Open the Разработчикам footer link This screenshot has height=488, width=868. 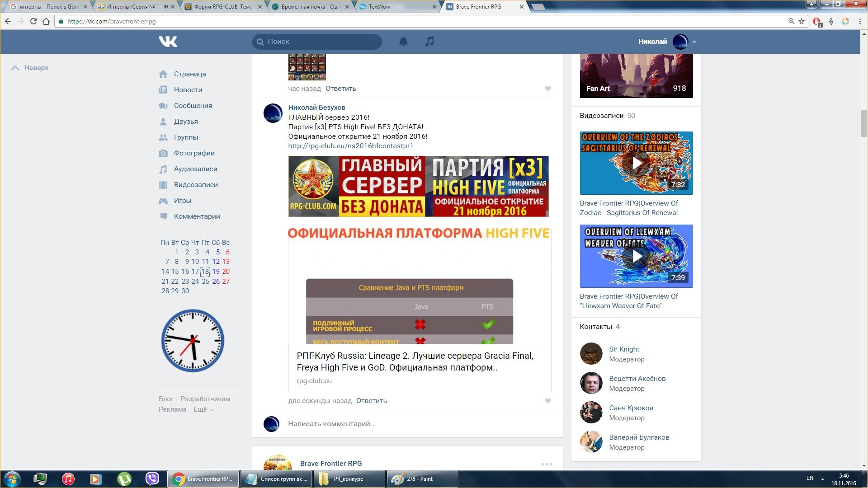tap(205, 399)
